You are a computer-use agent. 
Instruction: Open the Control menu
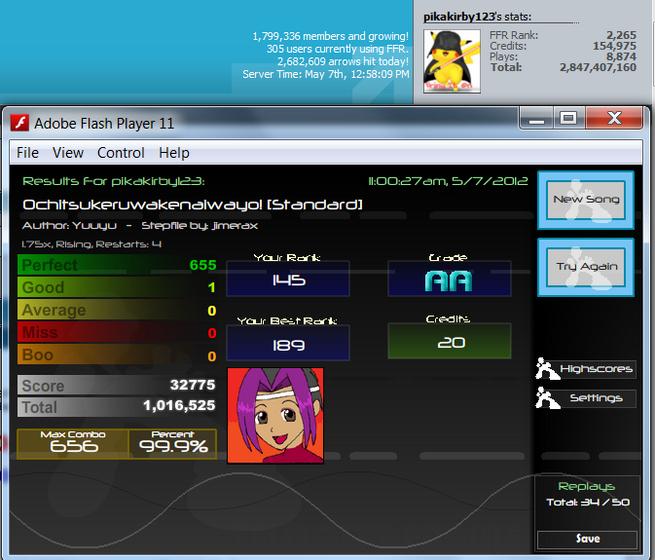(121, 153)
